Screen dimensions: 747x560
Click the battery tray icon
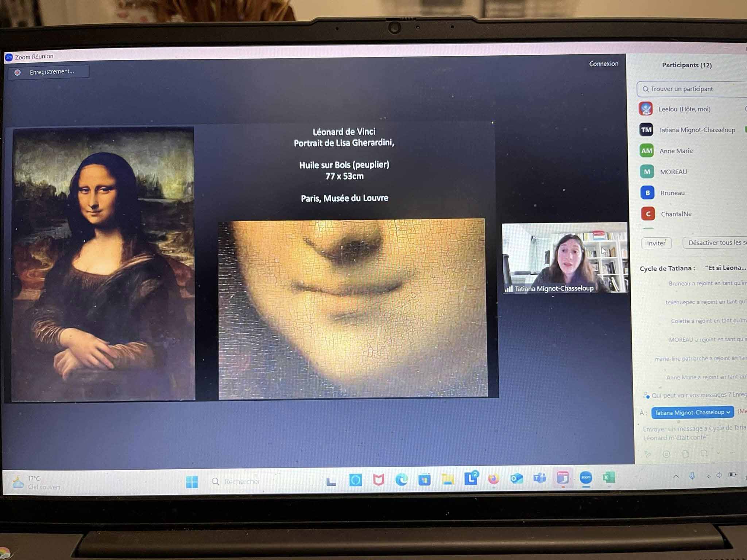point(732,474)
